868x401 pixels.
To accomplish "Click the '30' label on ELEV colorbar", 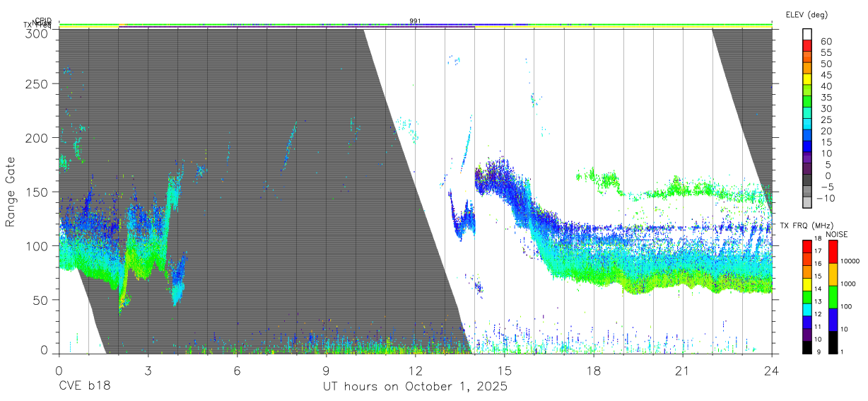I will 825,109.
